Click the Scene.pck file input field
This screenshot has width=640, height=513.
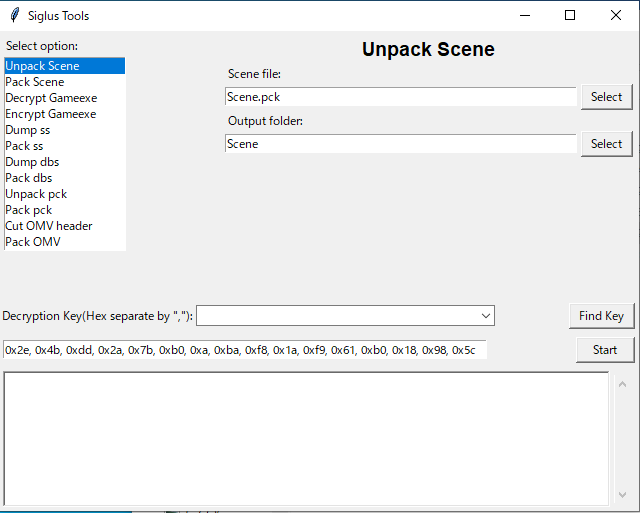pos(401,97)
